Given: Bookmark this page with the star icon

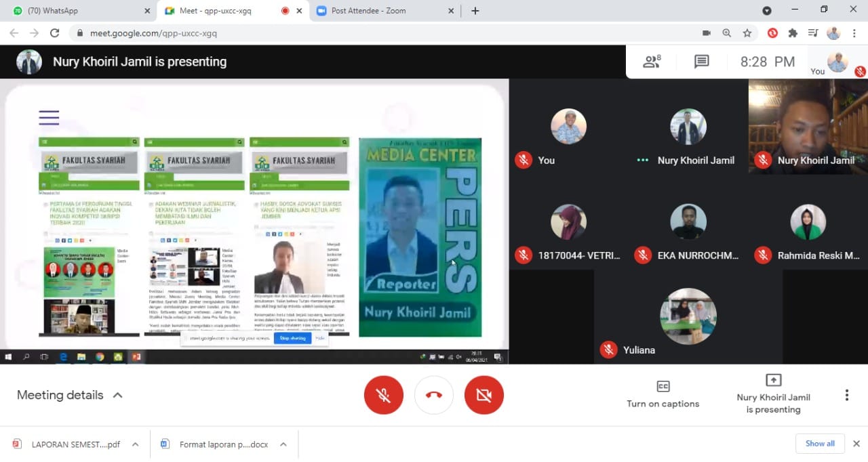Looking at the screenshot, I should tap(747, 33).
